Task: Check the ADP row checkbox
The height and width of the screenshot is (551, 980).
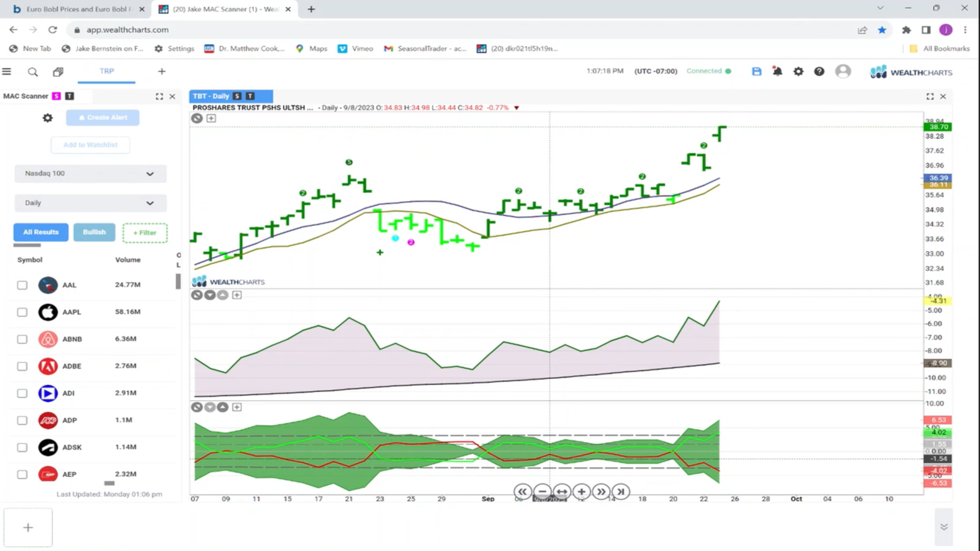Action: pos(22,420)
